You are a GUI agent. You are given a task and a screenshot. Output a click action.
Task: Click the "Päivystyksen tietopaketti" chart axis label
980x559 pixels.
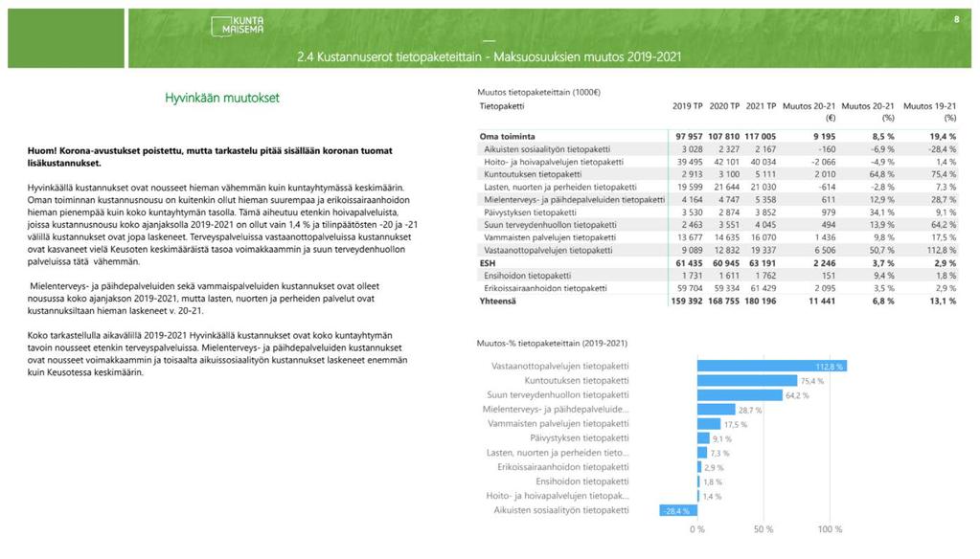[x=580, y=437]
